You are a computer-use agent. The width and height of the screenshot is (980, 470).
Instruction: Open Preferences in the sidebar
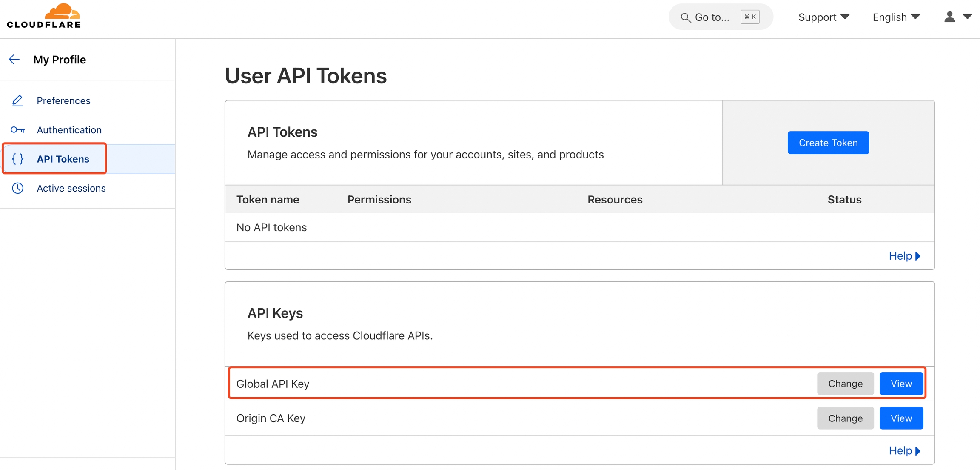pyautogui.click(x=63, y=101)
